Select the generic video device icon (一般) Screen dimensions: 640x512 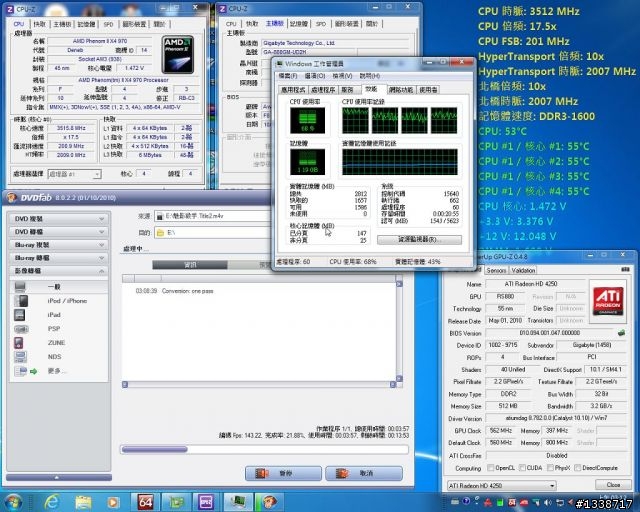pos(20,287)
